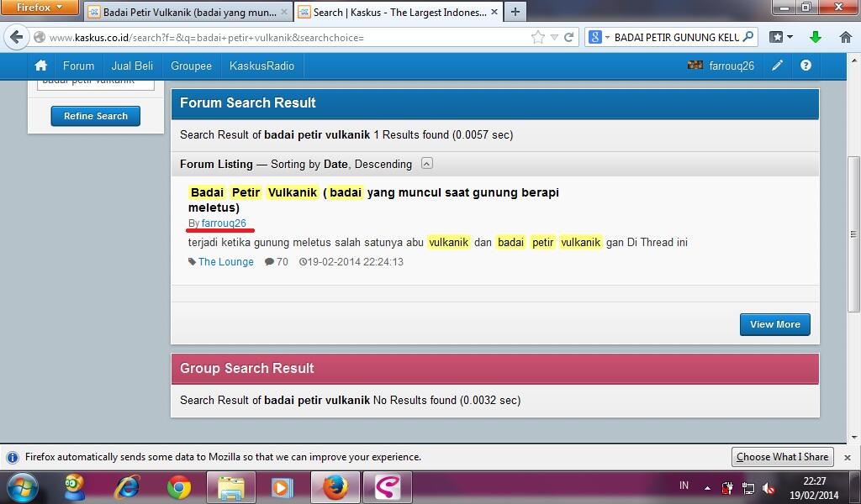
Task: Launch Google Chrome from the taskbar
Action: tap(179, 487)
